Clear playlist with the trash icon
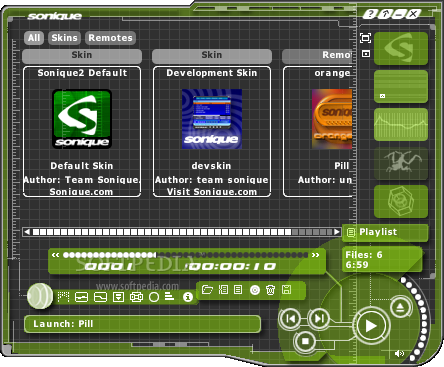The image size is (444, 367). 270,290
